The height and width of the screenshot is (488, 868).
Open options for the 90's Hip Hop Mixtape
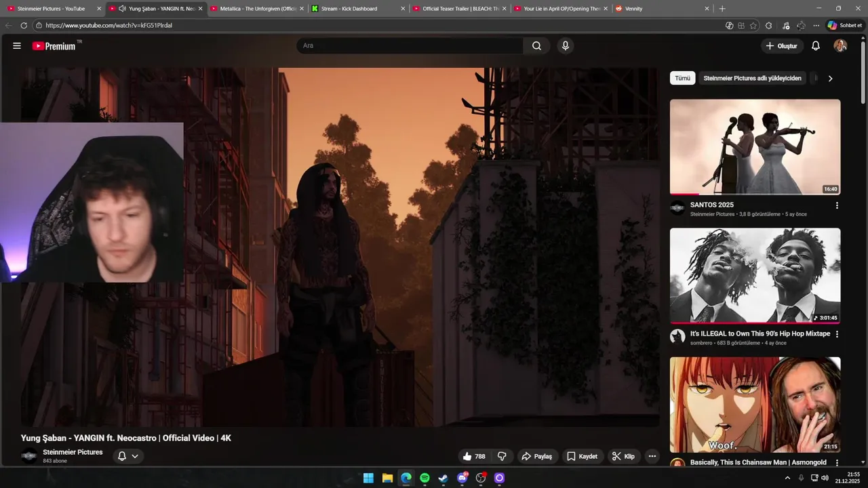tap(837, 334)
